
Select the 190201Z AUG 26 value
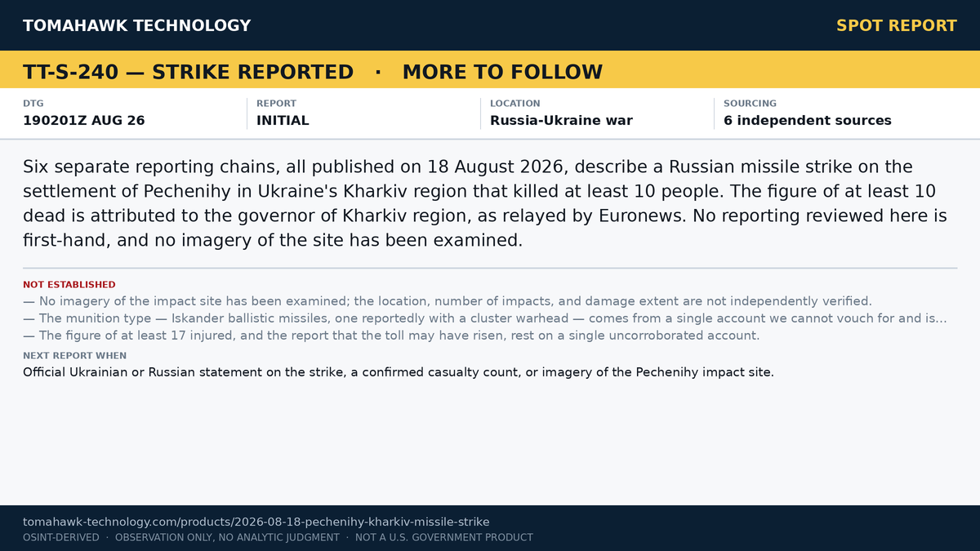coord(83,120)
